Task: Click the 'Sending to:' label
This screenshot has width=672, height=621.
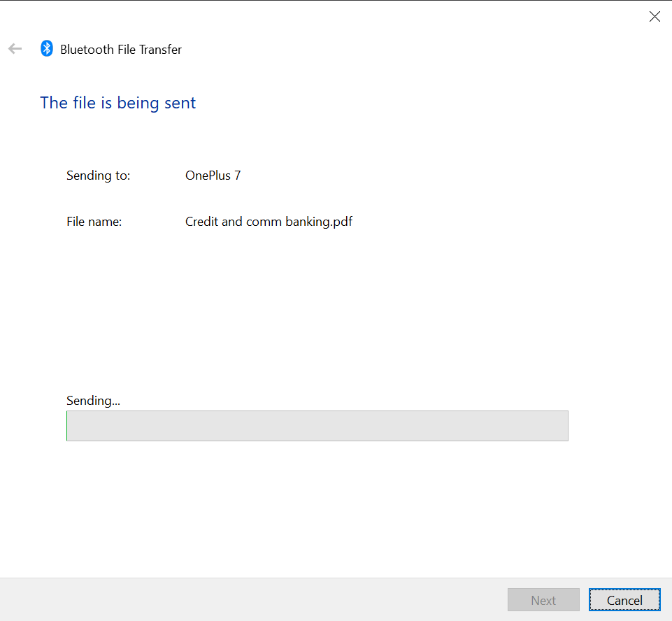Action: click(98, 176)
